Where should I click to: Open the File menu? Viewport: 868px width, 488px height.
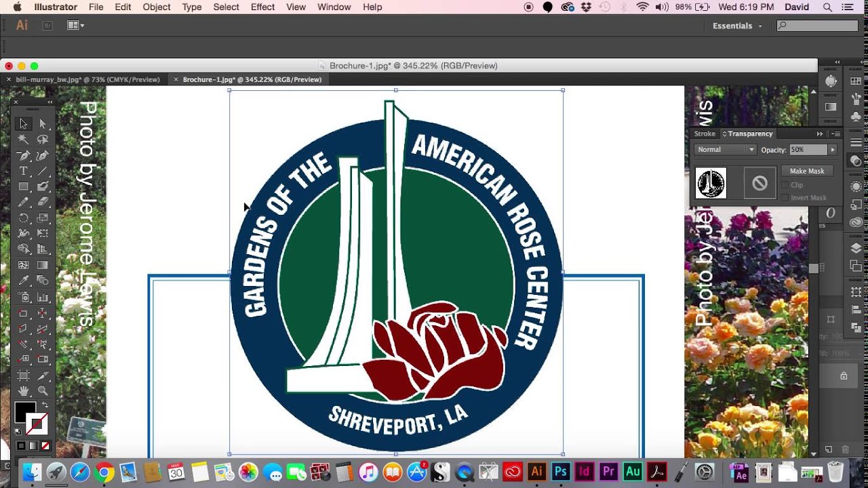point(96,7)
